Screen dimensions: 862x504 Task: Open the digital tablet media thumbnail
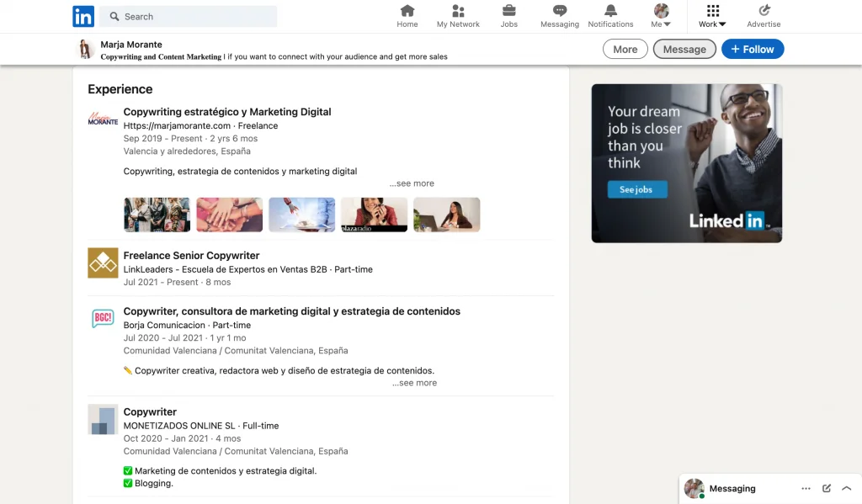(x=302, y=215)
